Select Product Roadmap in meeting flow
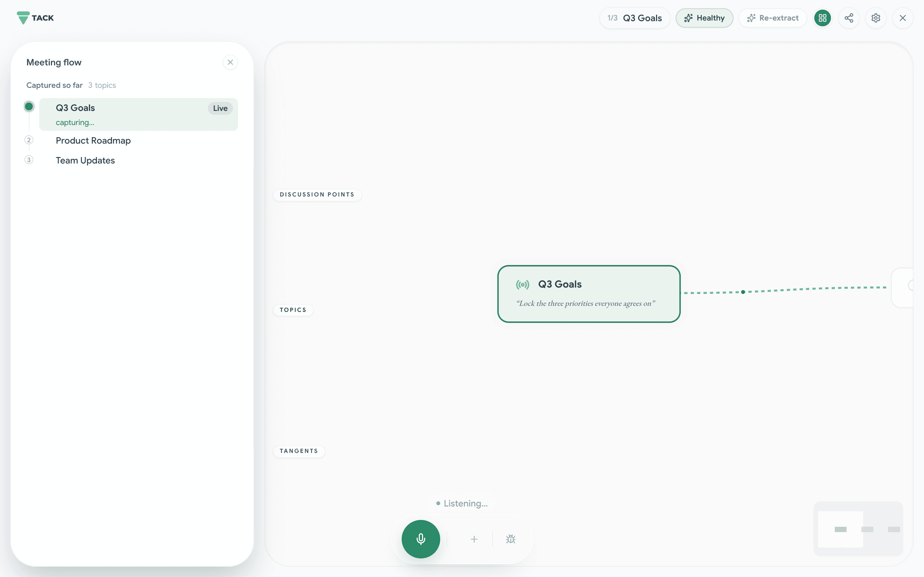This screenshot has height=577, width=924. point(93,140)
